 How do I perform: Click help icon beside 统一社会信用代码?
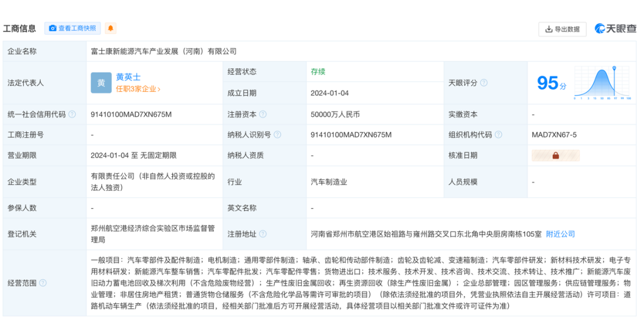coord(72,115)
